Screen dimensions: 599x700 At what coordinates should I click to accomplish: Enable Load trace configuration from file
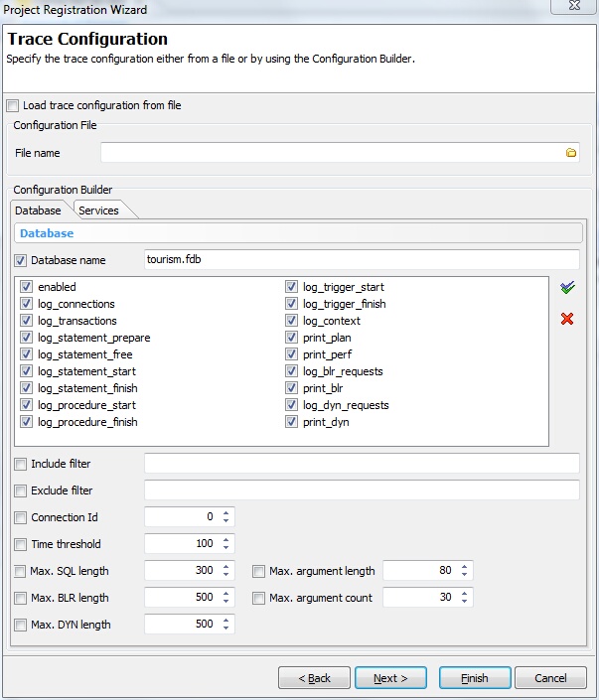pos(13,106)
